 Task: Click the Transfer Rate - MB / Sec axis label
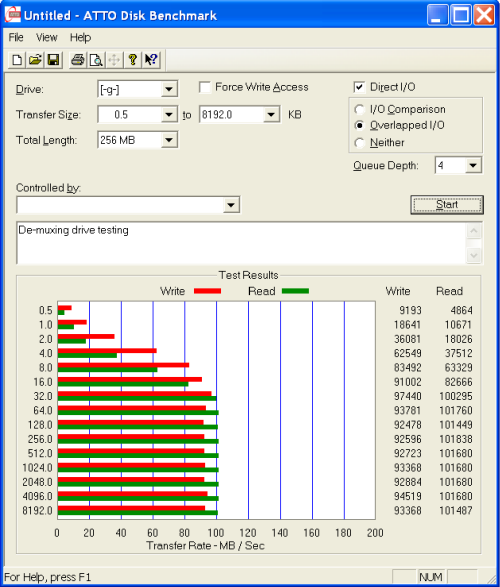coord(205,545)
